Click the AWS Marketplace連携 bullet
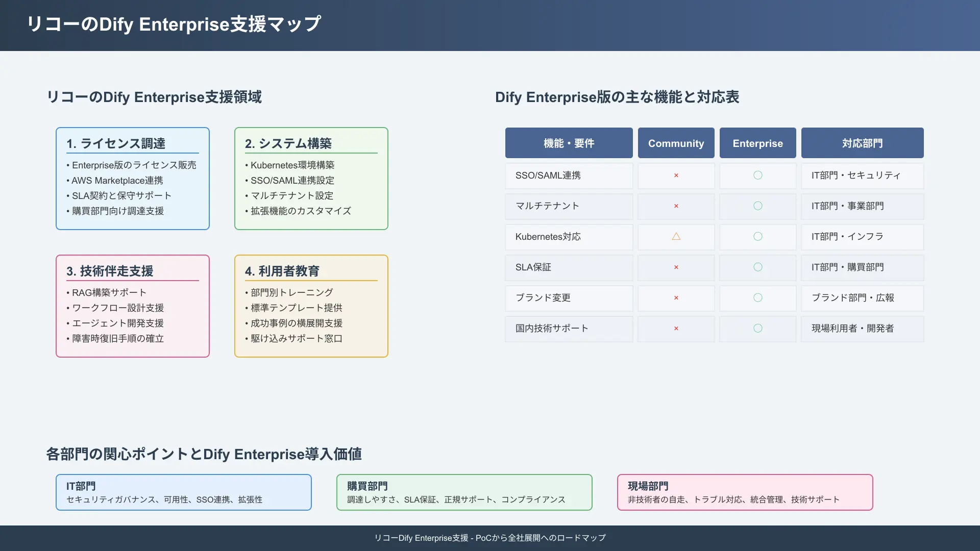The height and width of the screenshot is (551, 980). [x=115, y=181]
